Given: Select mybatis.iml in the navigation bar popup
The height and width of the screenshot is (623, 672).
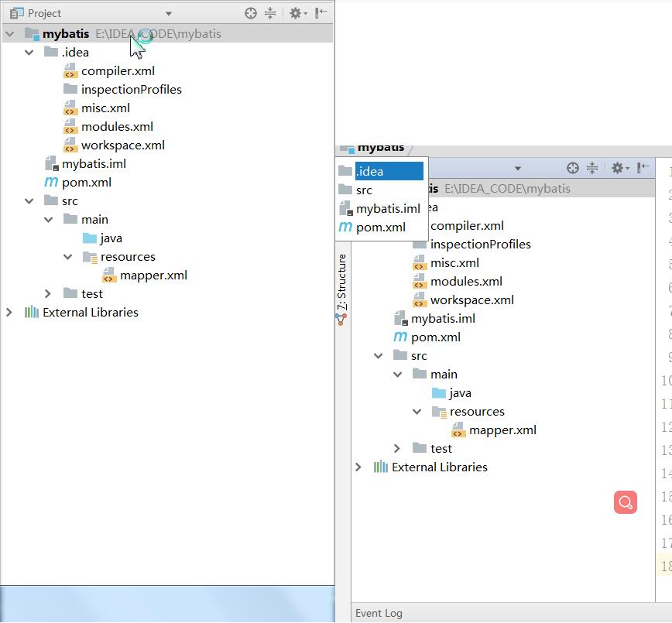Looking at the screenshot, I should pos(382,209).
